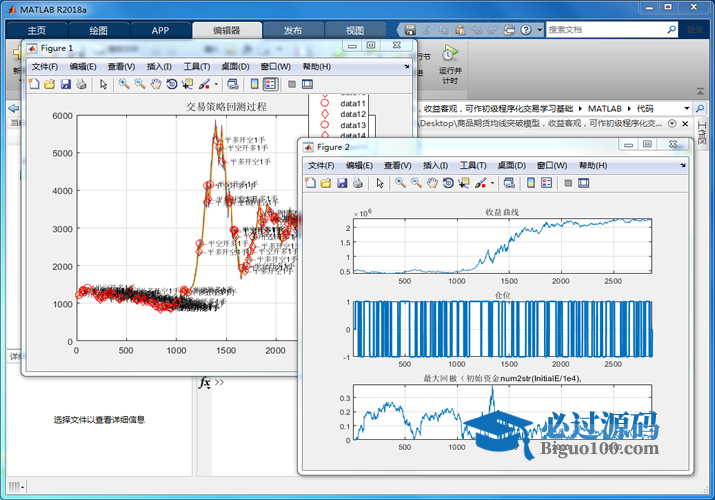Hide Plot Tools icon in Figure 2

pos(568,183)
